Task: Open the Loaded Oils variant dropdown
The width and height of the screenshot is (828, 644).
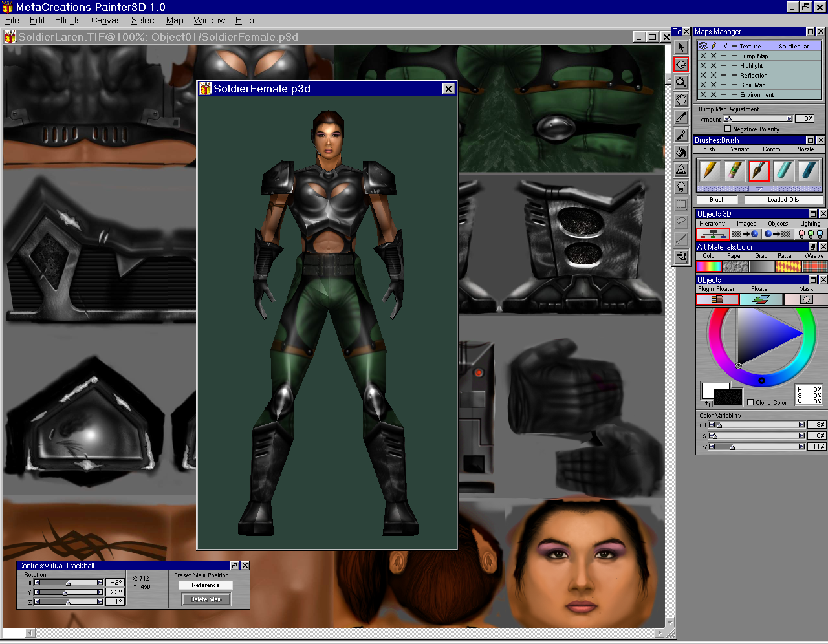Action: (x=783, y=200)
